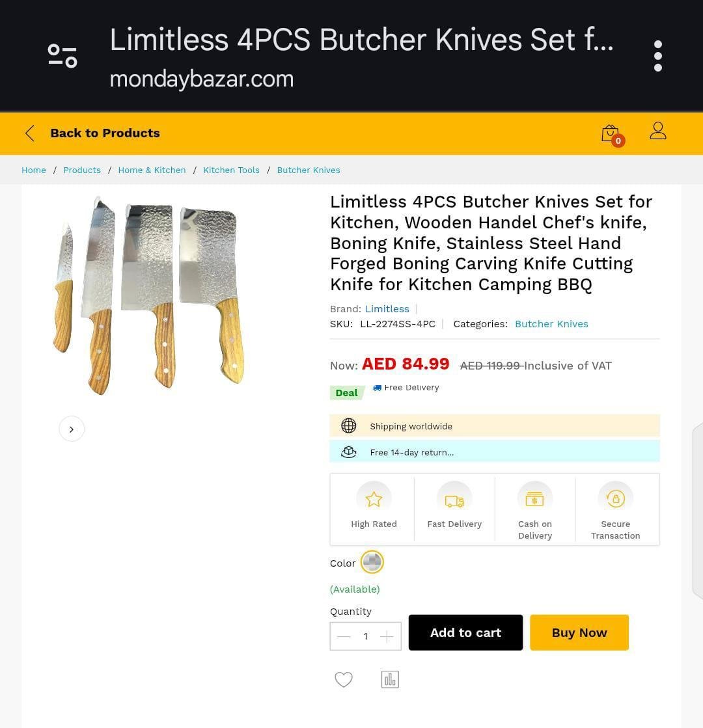
Task: Click Add to cart button
Action: point(465,633)
